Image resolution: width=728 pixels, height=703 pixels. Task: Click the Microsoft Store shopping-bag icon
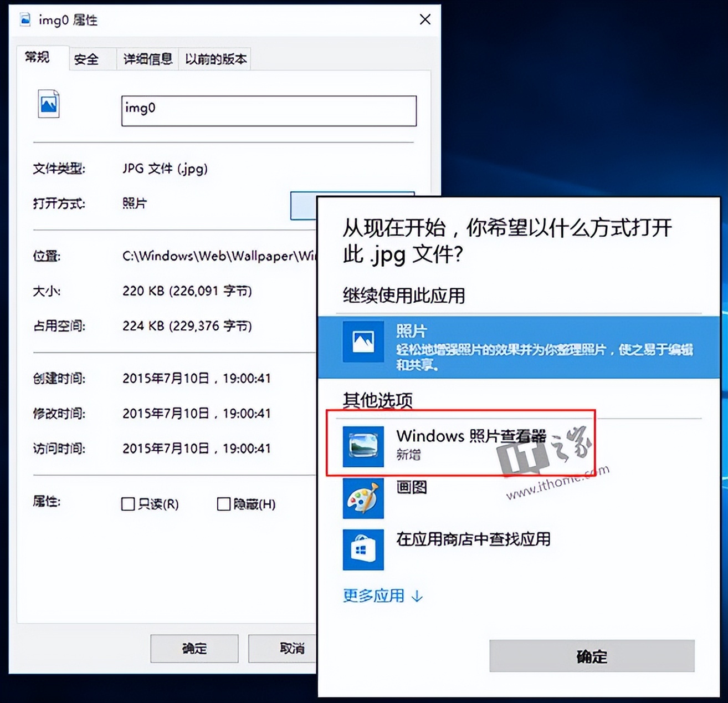tap(363, 549)
